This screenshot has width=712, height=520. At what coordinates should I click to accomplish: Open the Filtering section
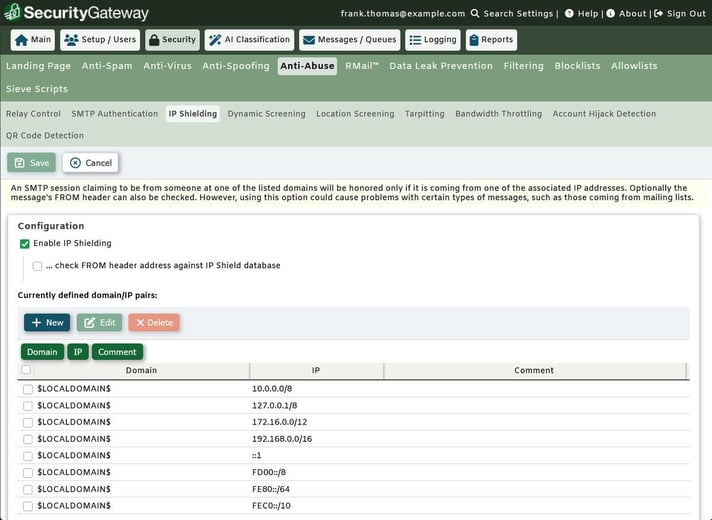pos(523,66)
